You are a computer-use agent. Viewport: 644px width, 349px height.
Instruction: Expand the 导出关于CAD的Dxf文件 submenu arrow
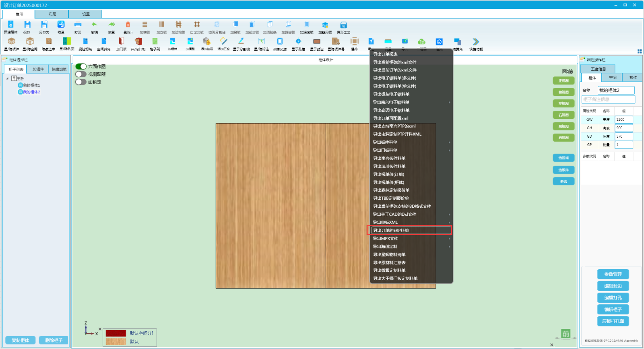449,214
